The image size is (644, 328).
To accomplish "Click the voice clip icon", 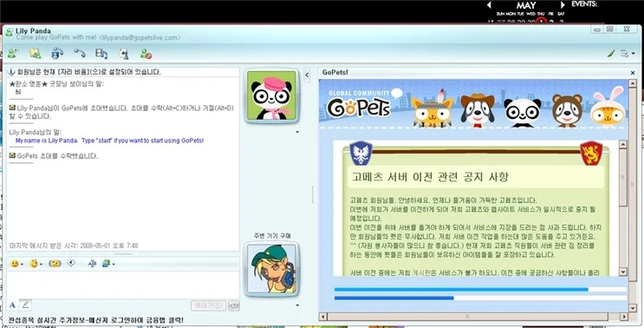I will 71,263.
